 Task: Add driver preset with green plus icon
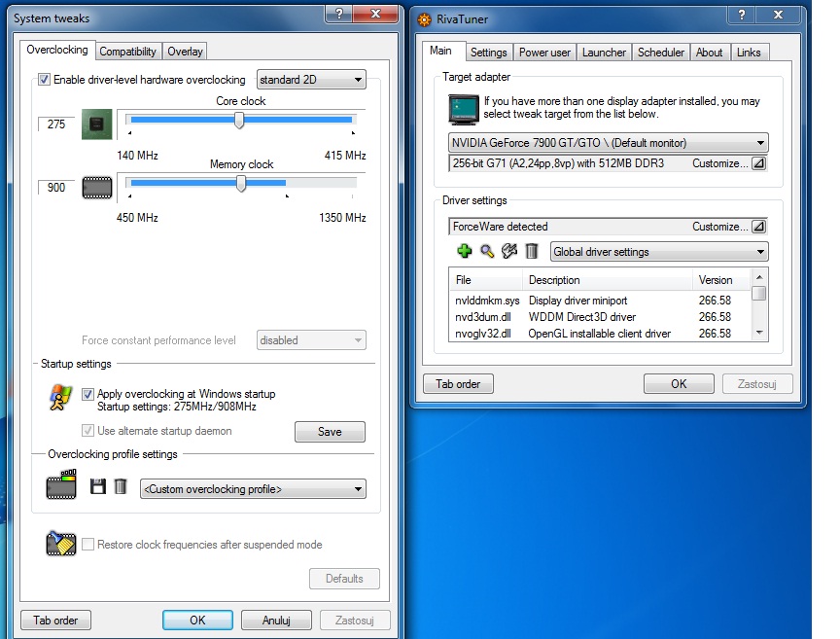coord(464,251)
